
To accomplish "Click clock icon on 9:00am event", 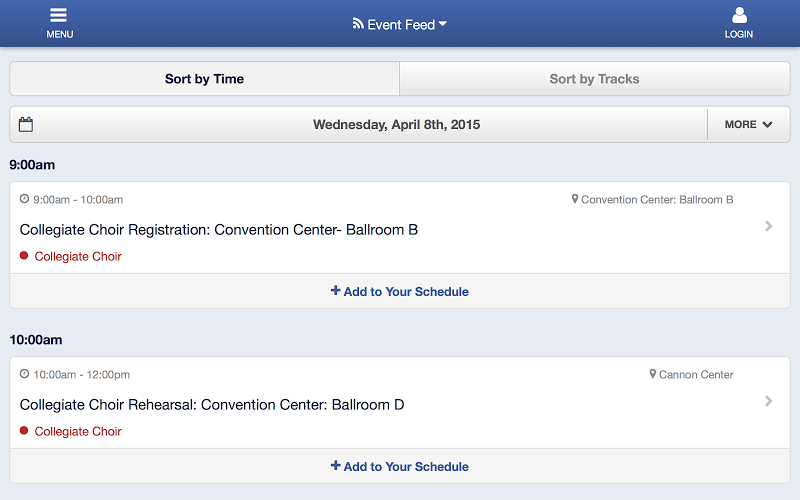I will pos(25,199).
